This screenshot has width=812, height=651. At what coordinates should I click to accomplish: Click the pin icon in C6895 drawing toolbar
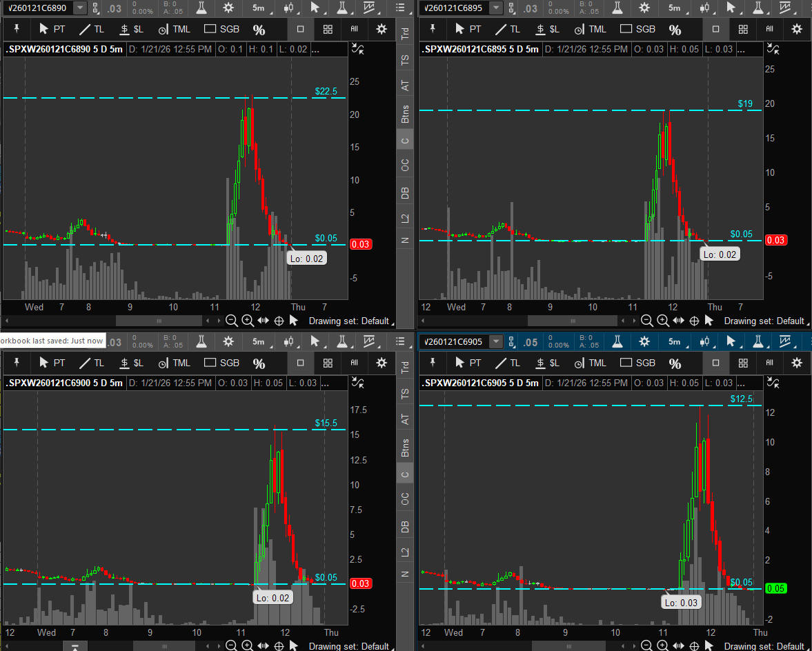tap(433, 29)
